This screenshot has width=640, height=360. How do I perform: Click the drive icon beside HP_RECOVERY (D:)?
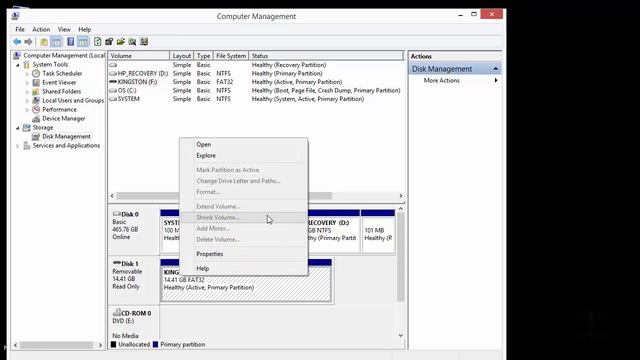pos(113,73)
